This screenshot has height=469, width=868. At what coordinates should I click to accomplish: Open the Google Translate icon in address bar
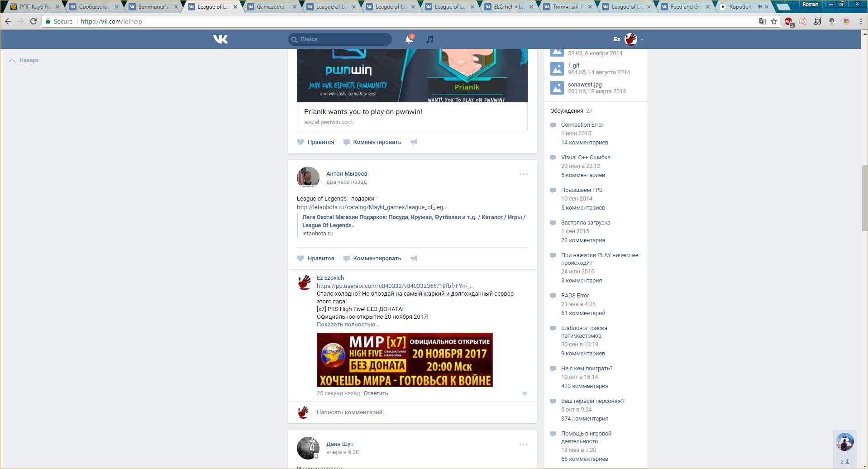[763, 21]
